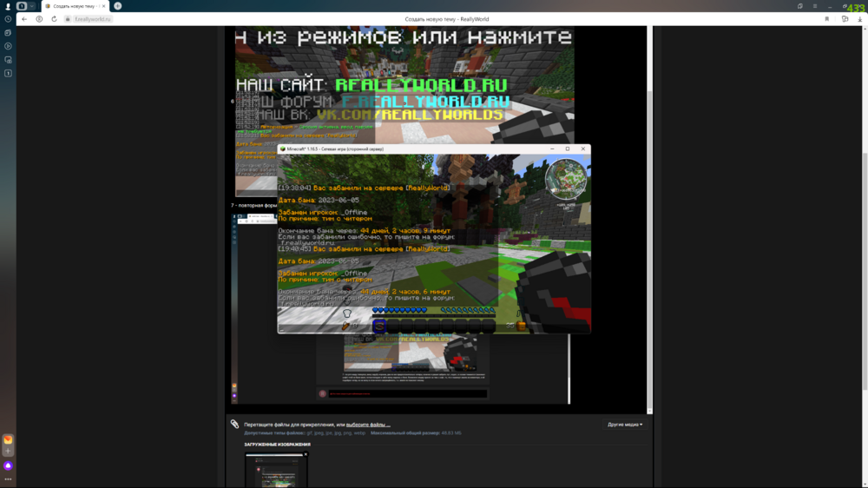Viewport: 868px width, 488px height.
Task: Open Alice assistant purple icon
Action: point(8,465)
